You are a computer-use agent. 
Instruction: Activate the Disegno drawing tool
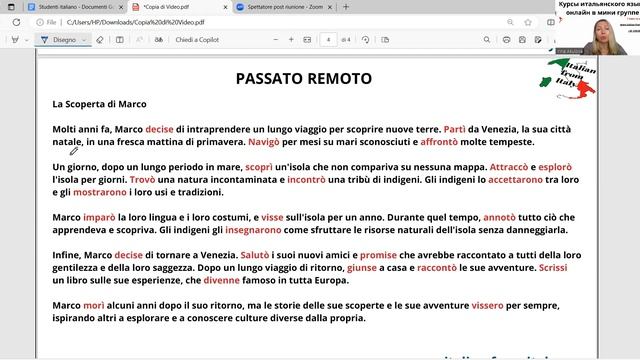click(59, 40)
